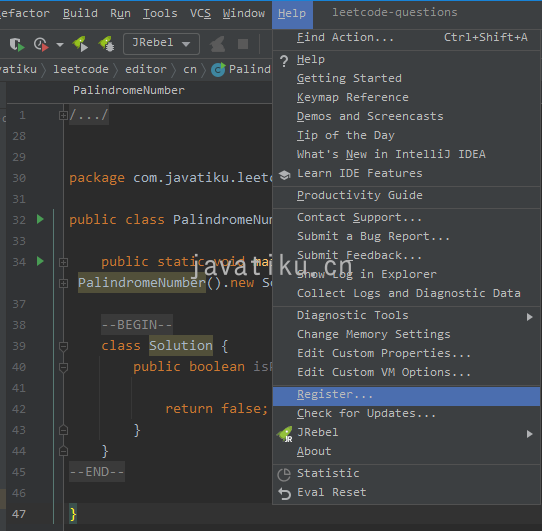The height and width of the screenshot is (531, 542).
Task: Collapse class Solution fold at line 39
Action: 63,346
